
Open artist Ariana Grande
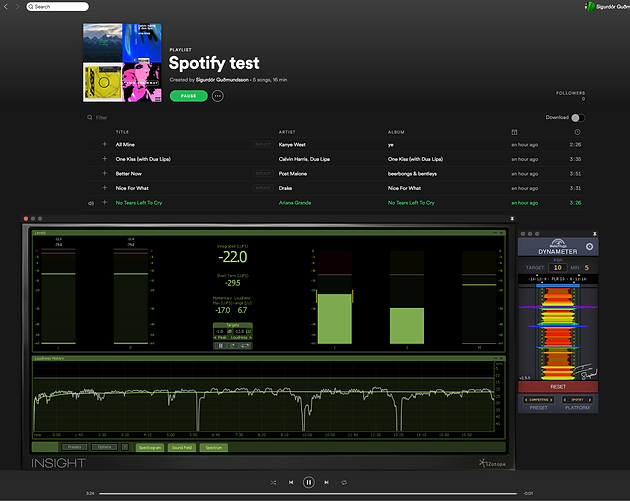[x=295, y=203]
